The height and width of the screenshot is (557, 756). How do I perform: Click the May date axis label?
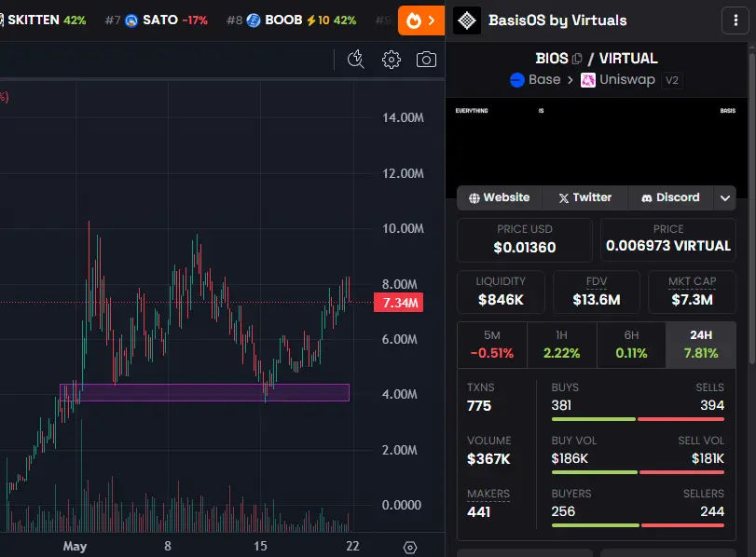coord(75,547)
